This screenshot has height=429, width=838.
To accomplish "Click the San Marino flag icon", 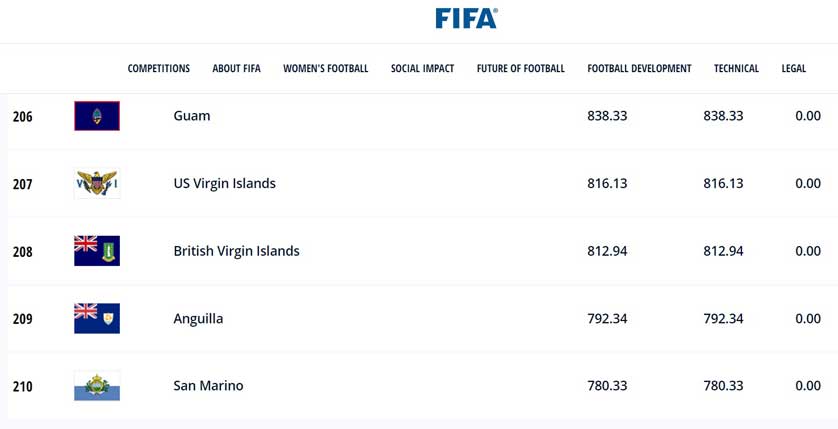I will 97,386.
